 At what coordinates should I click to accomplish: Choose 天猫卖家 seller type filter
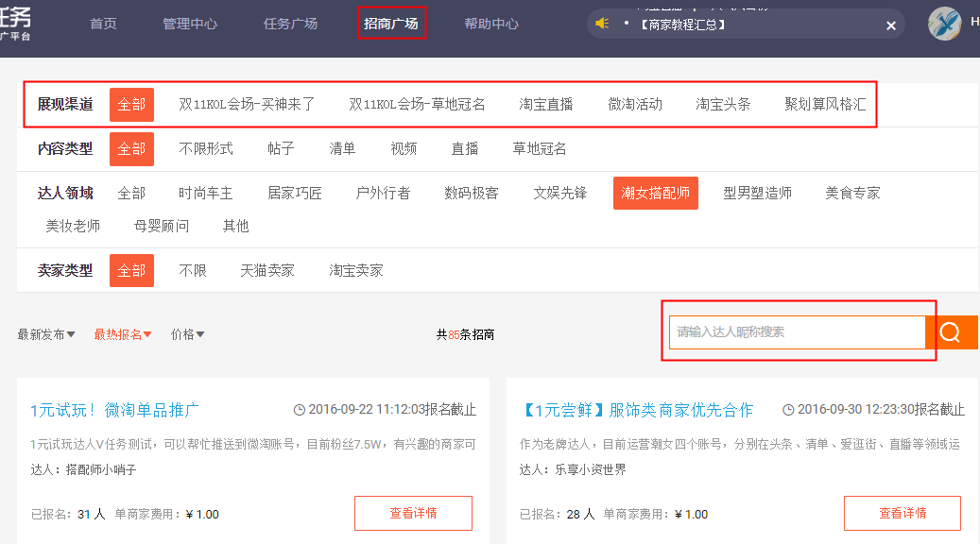click(x=267, y=271)
